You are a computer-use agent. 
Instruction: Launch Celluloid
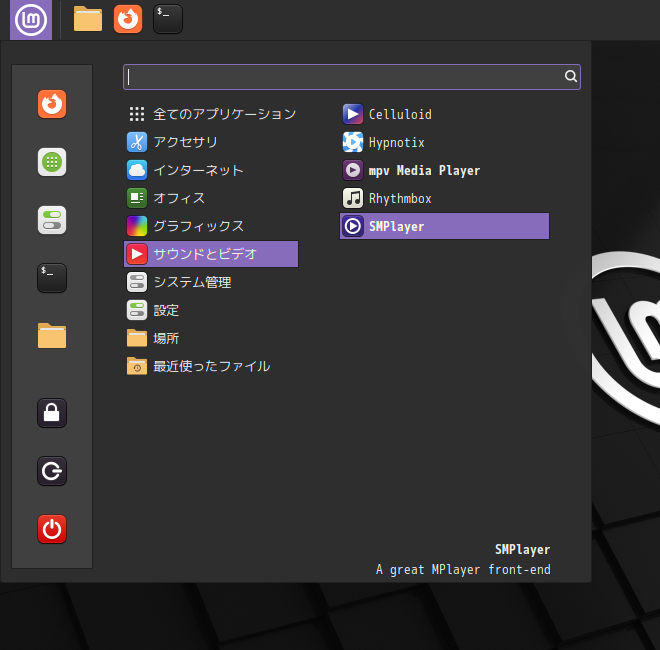(x=444, y=114)
